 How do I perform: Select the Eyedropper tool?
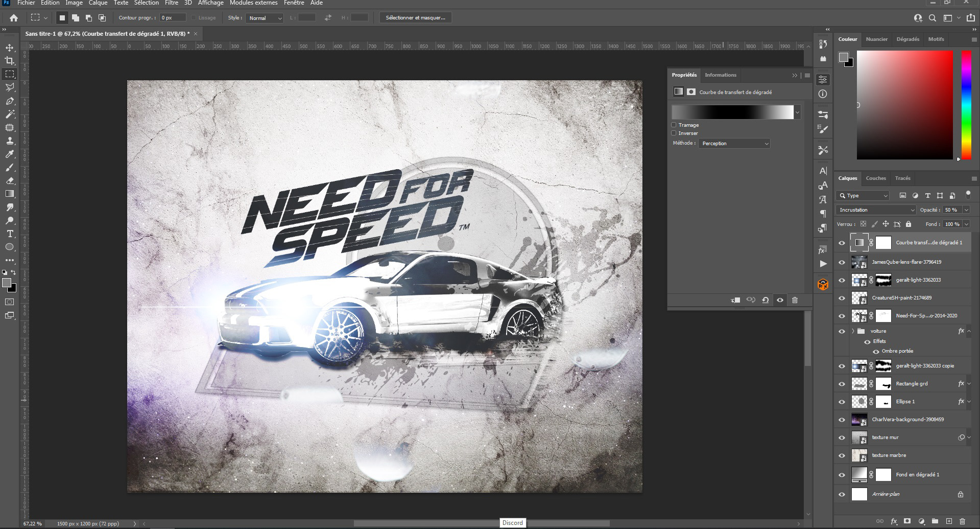point(10,154)
